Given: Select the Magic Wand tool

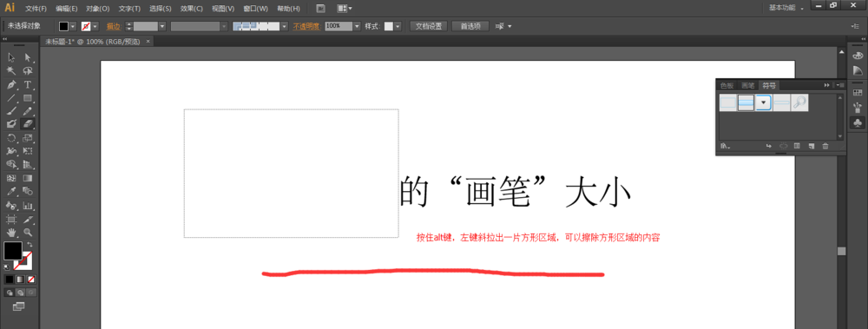Looking at the screenshot, I should pos(11,71).
